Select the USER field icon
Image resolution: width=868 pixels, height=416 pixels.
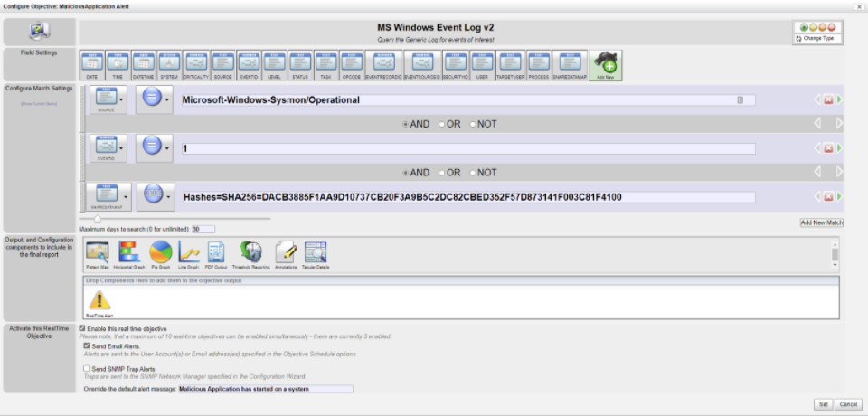pyautogui.click(x=482, y=67)
